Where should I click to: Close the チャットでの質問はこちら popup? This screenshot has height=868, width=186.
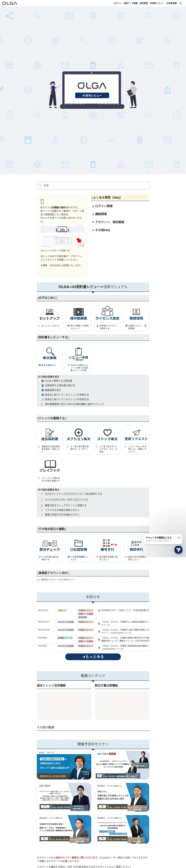coord(179,537)
